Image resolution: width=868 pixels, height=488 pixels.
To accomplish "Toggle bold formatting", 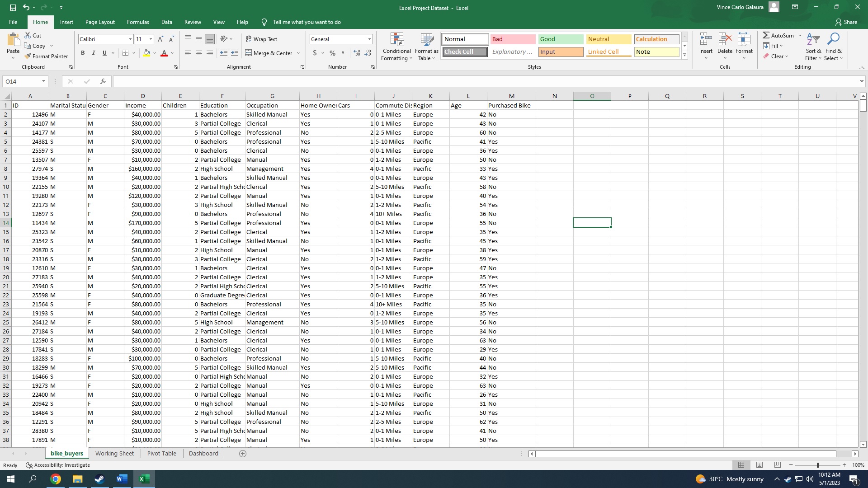I will [83, 53].
